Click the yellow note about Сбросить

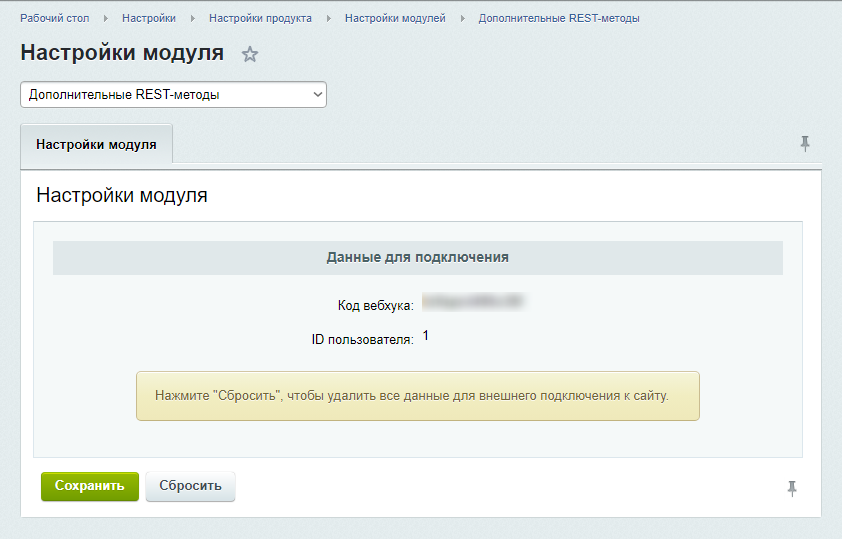pos(417,396)
